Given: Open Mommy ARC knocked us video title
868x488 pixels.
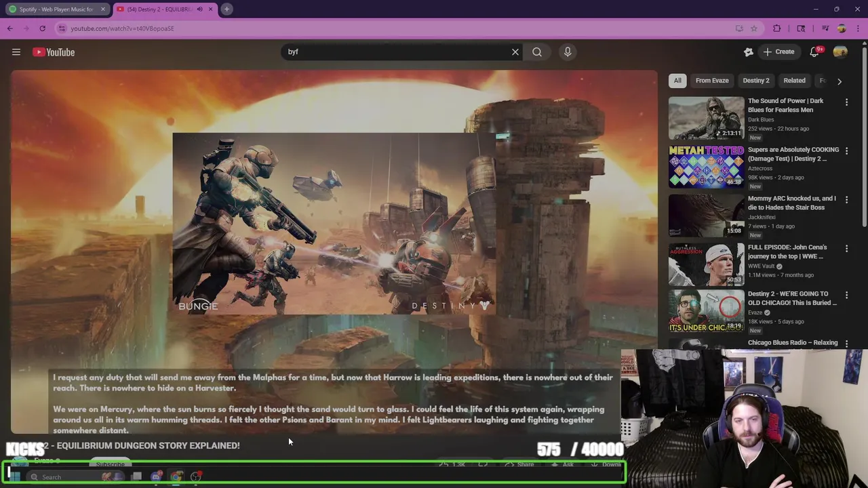Looking at the screenshot, I should click(791, 203).
